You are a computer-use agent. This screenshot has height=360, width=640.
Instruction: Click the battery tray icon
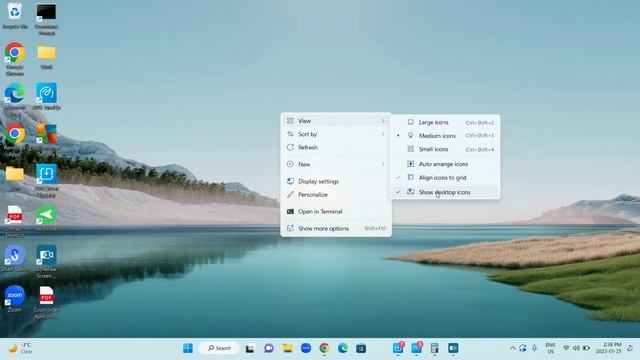click(586, 348)
